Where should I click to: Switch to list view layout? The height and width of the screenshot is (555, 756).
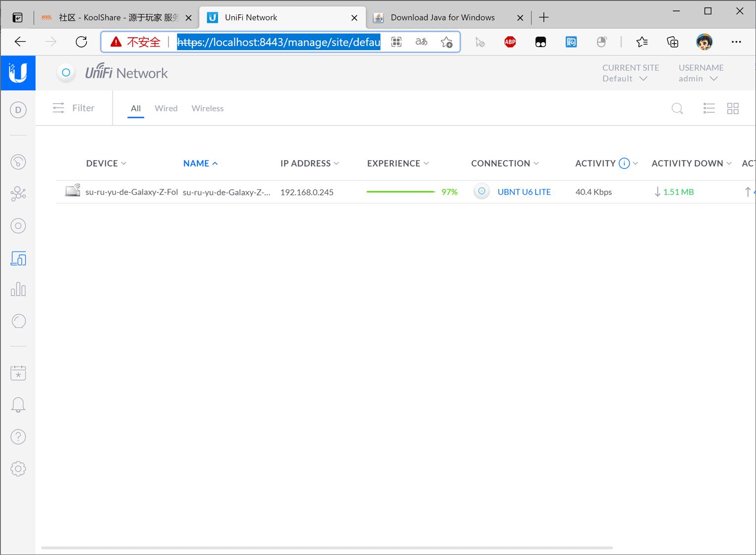point(709,109)
